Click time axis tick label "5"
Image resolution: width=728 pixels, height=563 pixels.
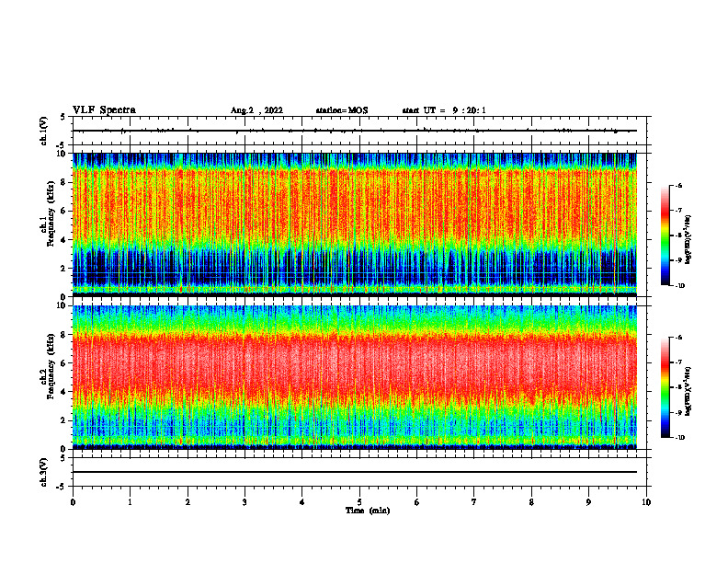pos(359,502)
